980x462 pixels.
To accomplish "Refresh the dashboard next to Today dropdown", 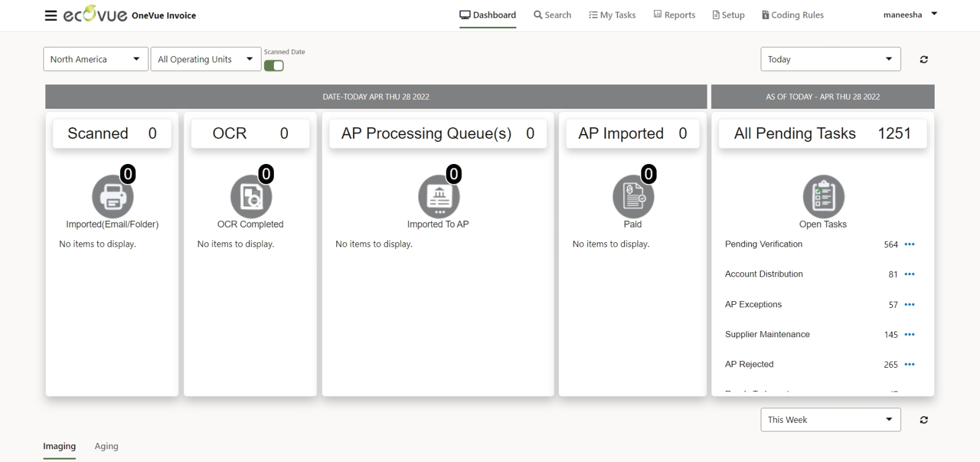I will pos(924,59).
